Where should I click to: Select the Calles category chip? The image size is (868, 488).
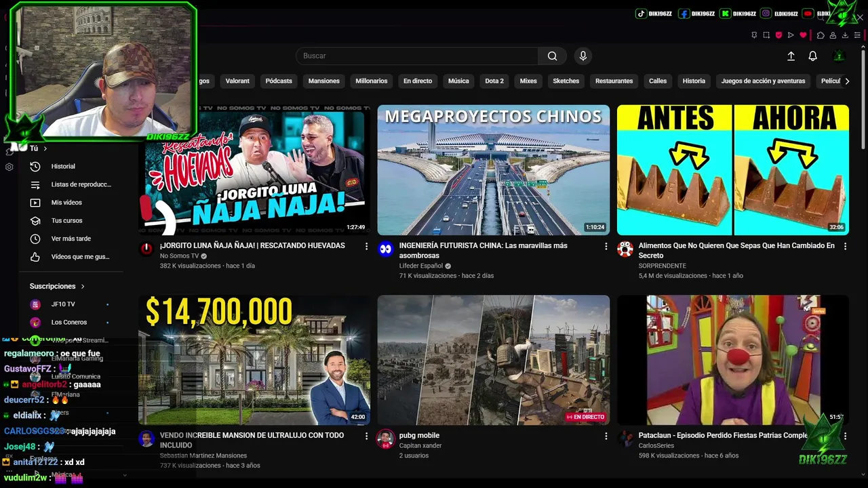click(658, 81)
